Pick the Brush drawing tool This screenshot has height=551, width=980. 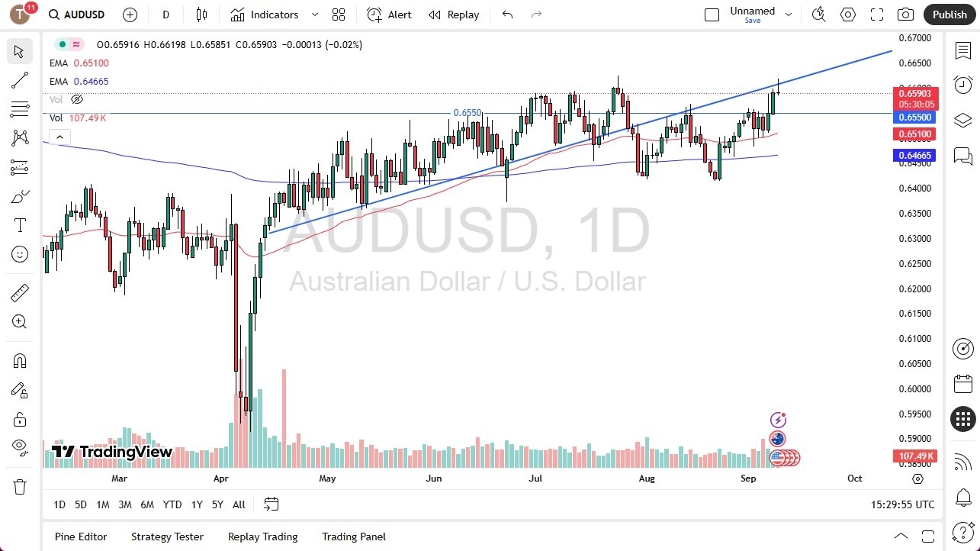19,195
